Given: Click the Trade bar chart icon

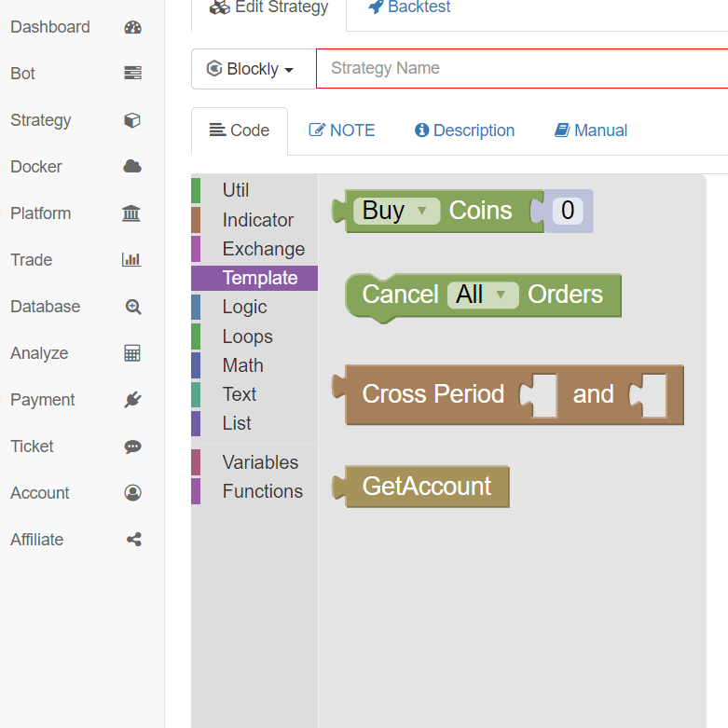Looking at the screenshot, I should [132, 260].
